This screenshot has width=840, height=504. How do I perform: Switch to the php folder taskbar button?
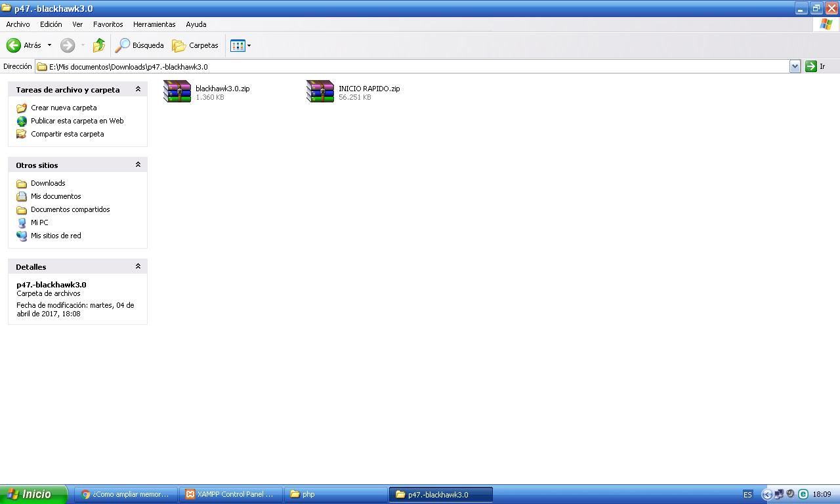[x=335, y=495]
